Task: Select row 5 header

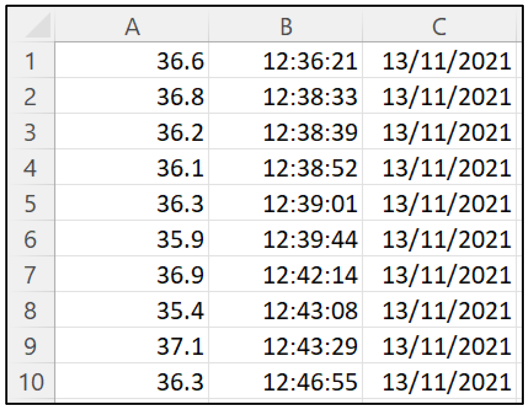Action: pyautogui.click(x=30, y=204)
